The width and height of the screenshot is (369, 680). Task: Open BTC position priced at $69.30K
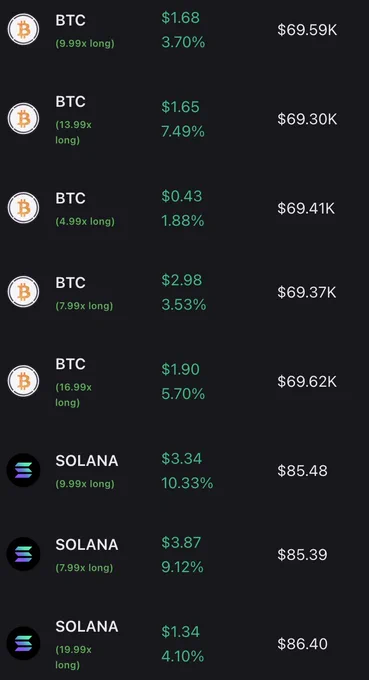point(184,118)
